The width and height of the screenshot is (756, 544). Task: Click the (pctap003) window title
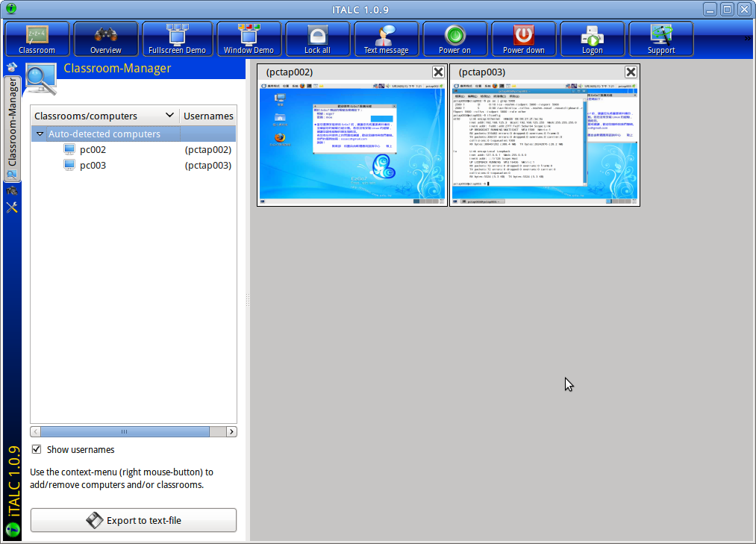[x=481, y=72]
